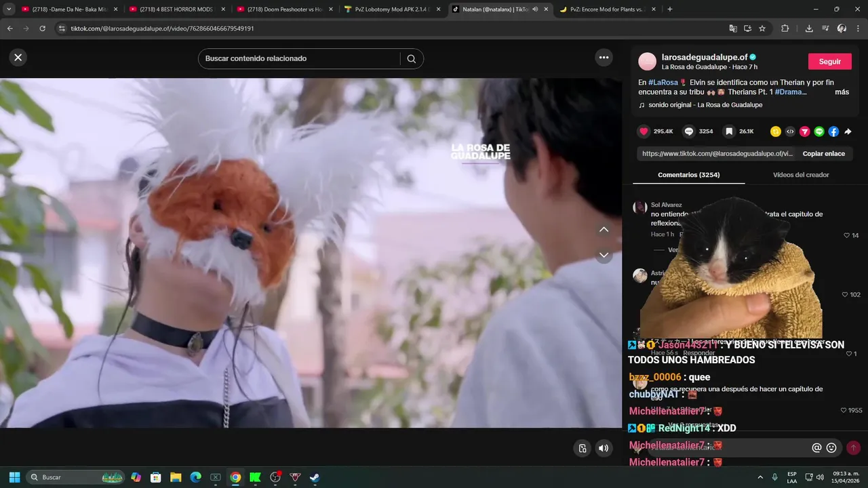This screenshot has width=868, height=488.
Task: Like the comment with 102 likes
Action: tap(845, 295)
